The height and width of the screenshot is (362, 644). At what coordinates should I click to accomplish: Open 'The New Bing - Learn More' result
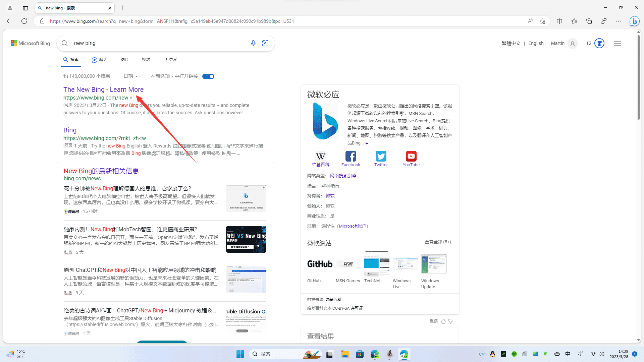103,89
